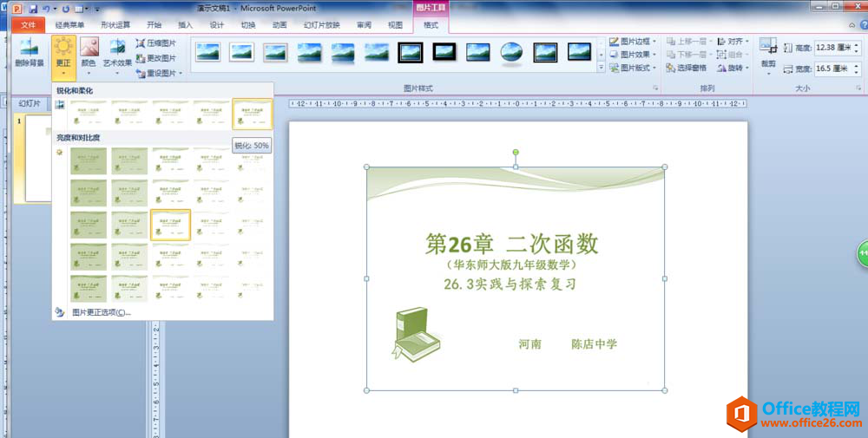Switch to the View (视图) tab
This screenshot has height=438, width=868.
pyautogui.click(x=395, y=25)
